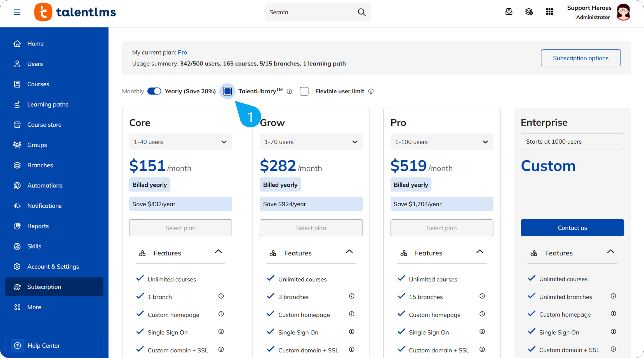The image size is (644, 358).
Task: Open Courses in sidebar
Action: 54,84
